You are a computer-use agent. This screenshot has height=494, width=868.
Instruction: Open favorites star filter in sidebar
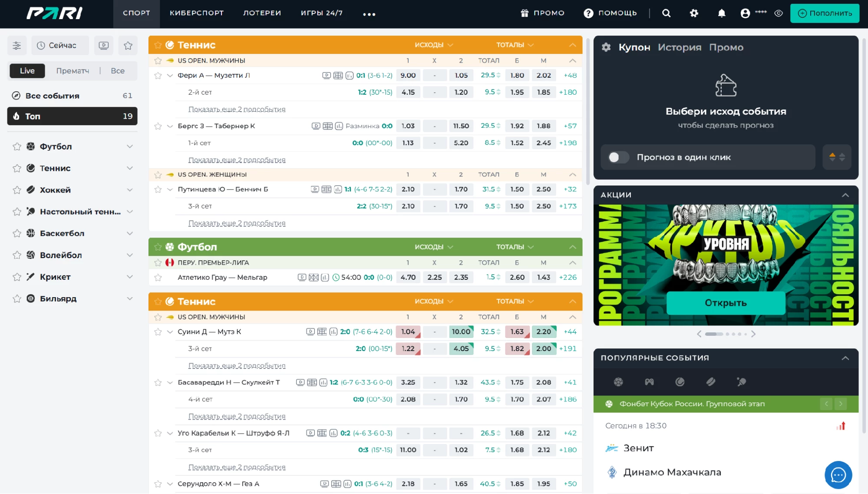tap(128, 45)
